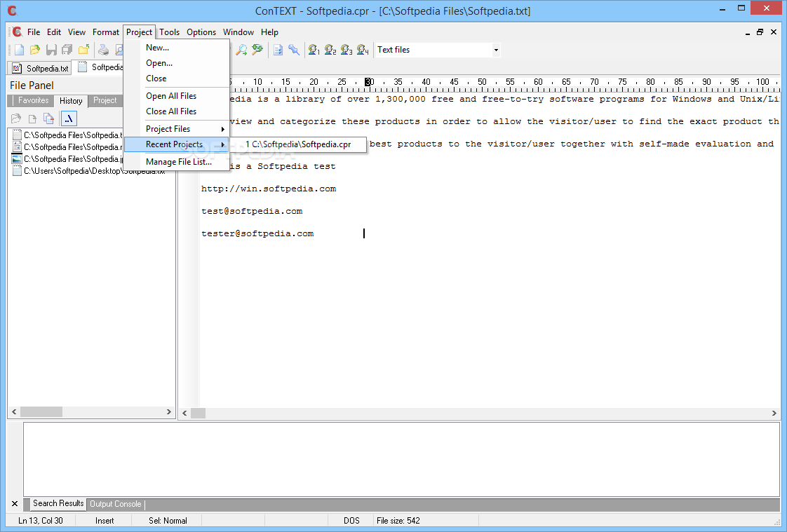Click the Save file toolbar icon
The width and height of the screenshot is (787, 532).
coord(51,50)
